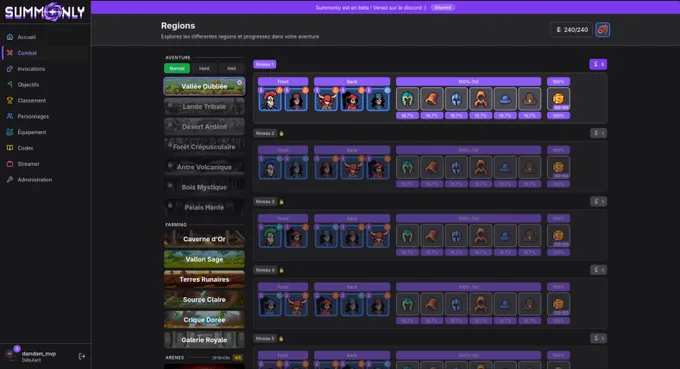Image resolution: width=680 pixels, height=369 pixels.
Task: Click the red ticket icon next to 240/240
Action: (x=602, y=29)
